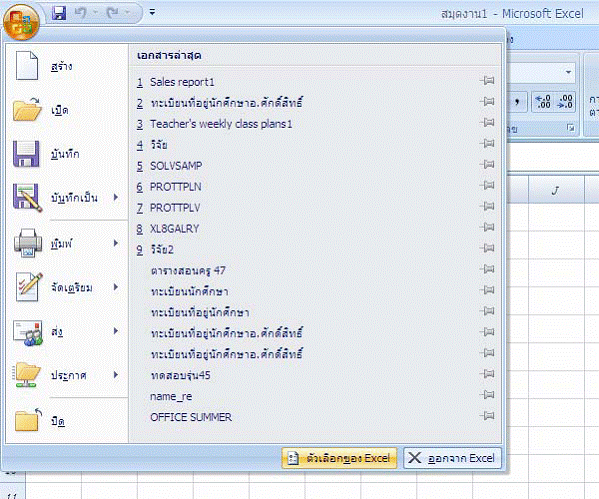Pin วิจัย2 to recent list
This screenshot has width=599, height=499.
click(487, 248)
